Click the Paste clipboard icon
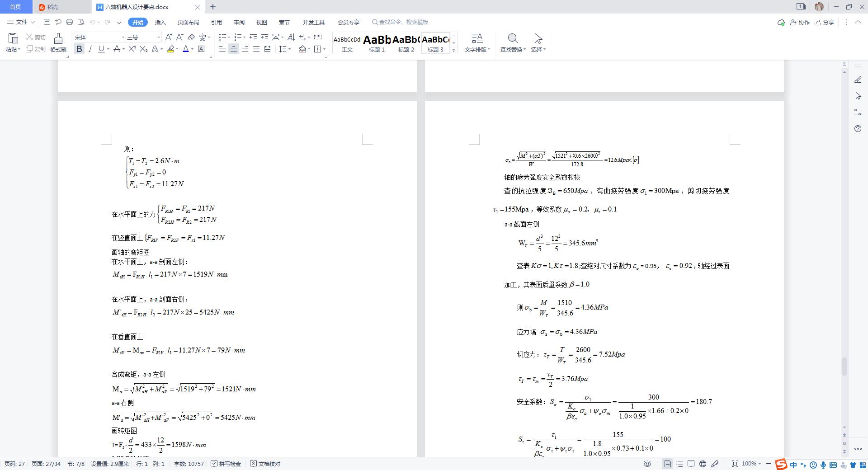 click(x=13, y=38)
